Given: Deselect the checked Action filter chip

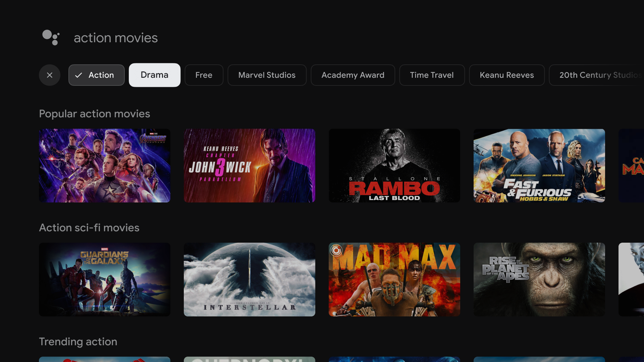Looking at the screenshot, I should [x=97, y=75].
